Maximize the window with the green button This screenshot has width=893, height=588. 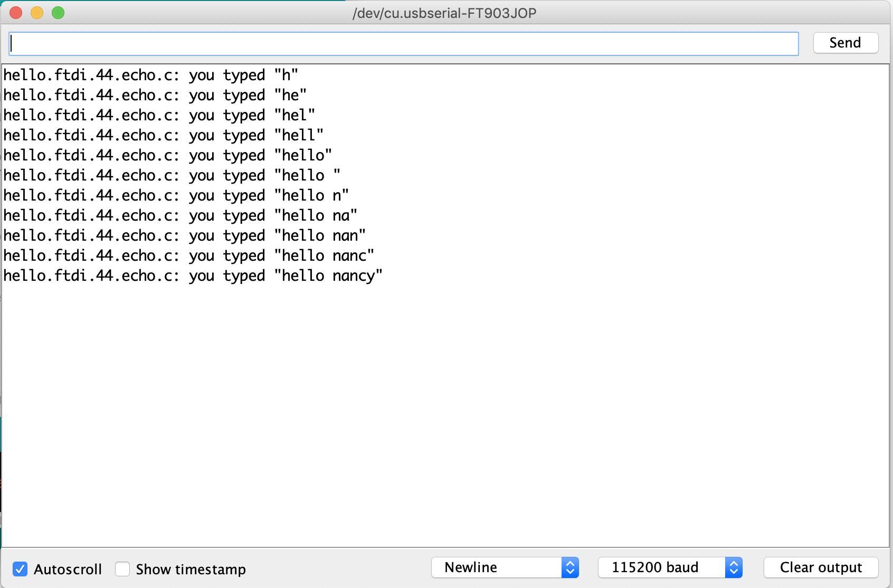58,13
